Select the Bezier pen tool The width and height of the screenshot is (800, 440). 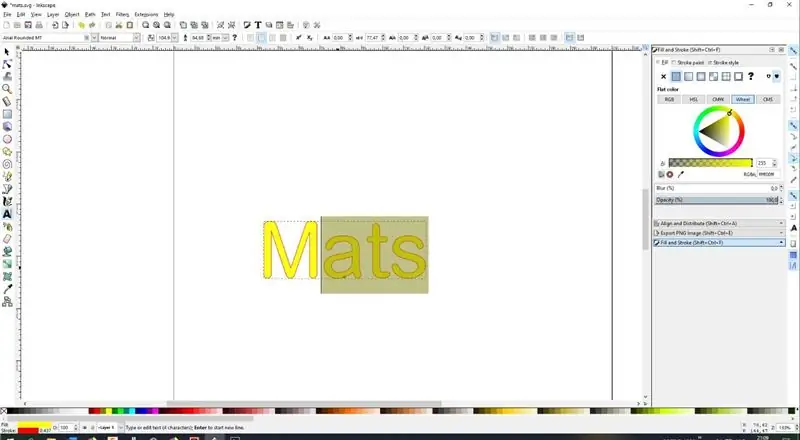7,189
